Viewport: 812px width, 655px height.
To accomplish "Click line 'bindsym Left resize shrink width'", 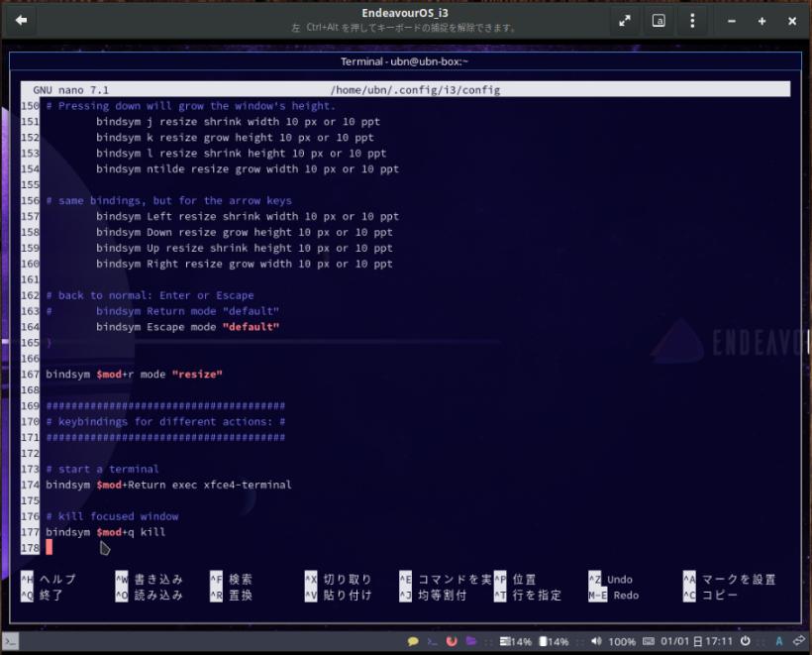I will tap(248, 216).
